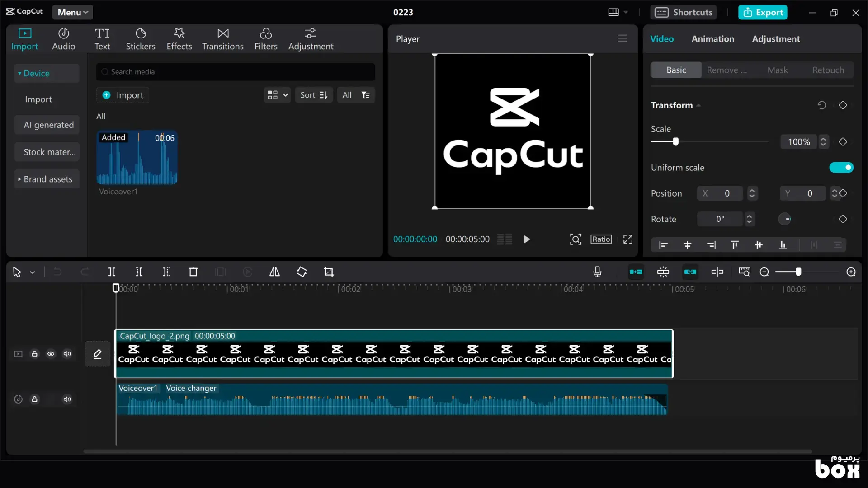Toggle the main track magnet

[636, 272]
